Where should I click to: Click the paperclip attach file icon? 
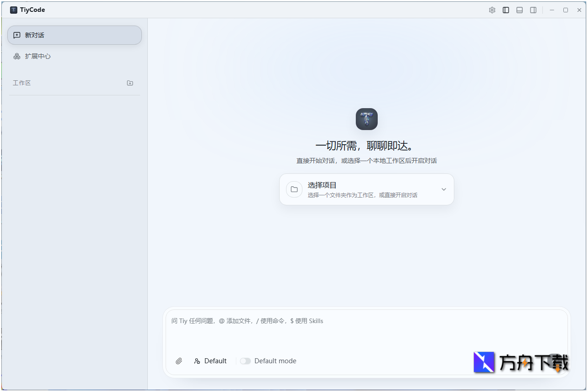click(x=179, y=361)
